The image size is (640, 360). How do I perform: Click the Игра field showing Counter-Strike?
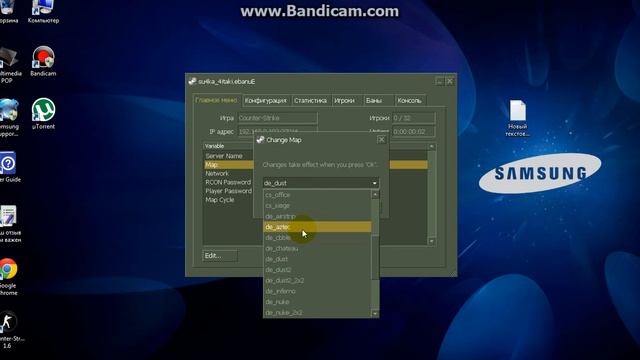(278, 118)
